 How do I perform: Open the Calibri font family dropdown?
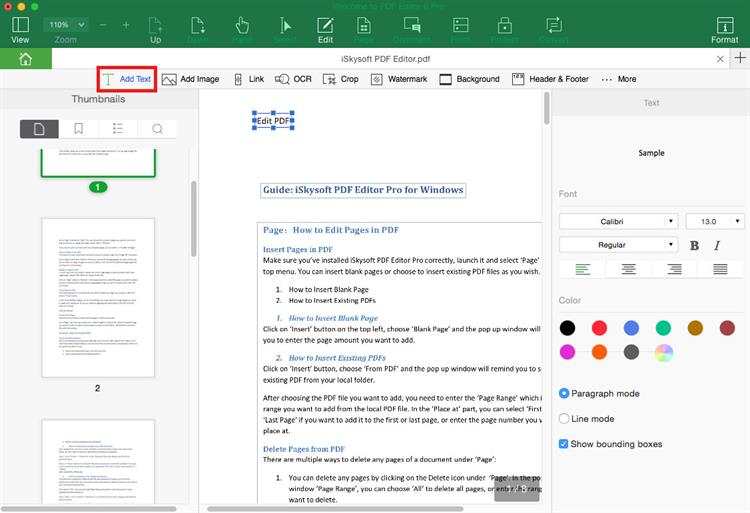click(x=618, y=221)
